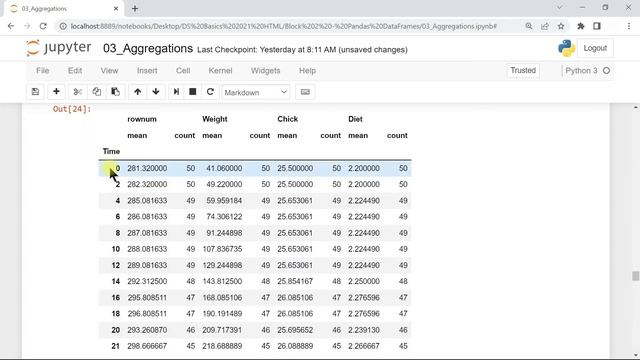Click the Weight value 107.836735

(x=222, y=249)
